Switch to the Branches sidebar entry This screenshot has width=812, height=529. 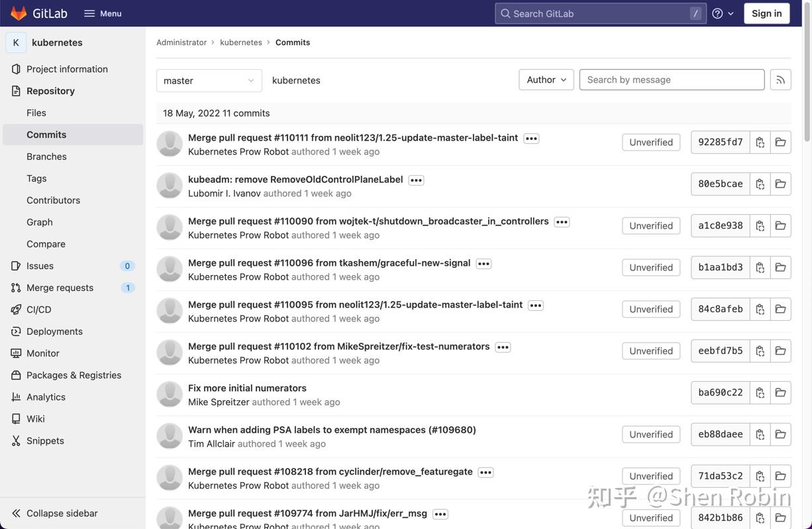tap(46, 155)
